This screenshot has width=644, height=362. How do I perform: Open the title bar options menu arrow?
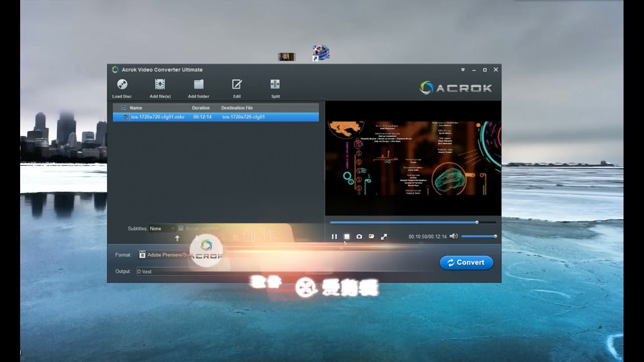(x=463, y=70)
